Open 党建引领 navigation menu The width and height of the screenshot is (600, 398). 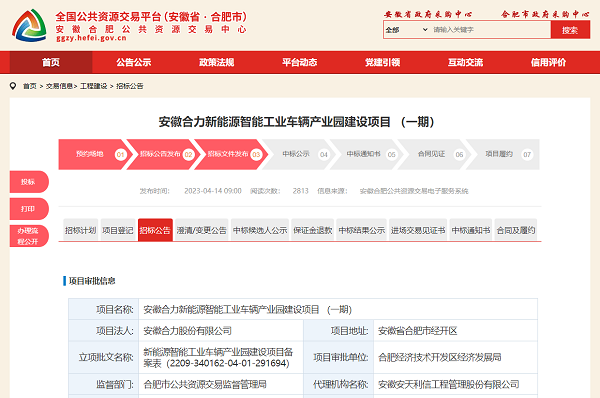point(382,62)
